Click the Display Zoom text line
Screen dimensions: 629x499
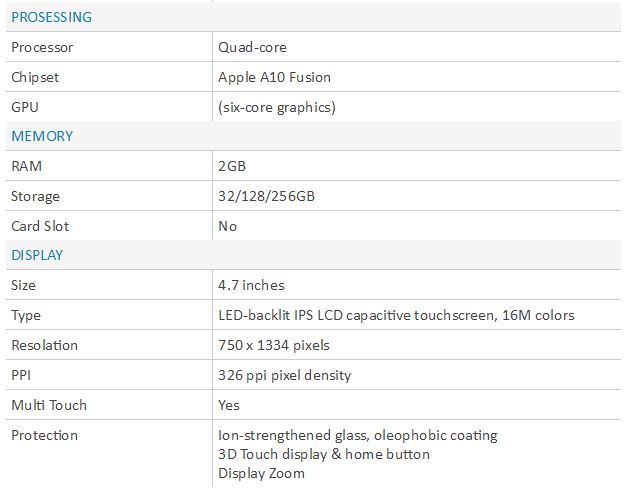coord(261,473)
